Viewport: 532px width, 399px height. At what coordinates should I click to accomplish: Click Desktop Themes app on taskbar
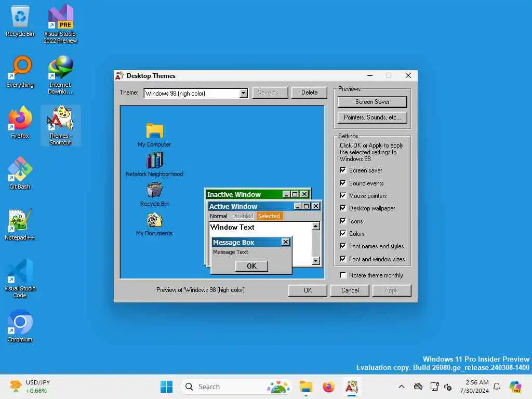(352, 387)
